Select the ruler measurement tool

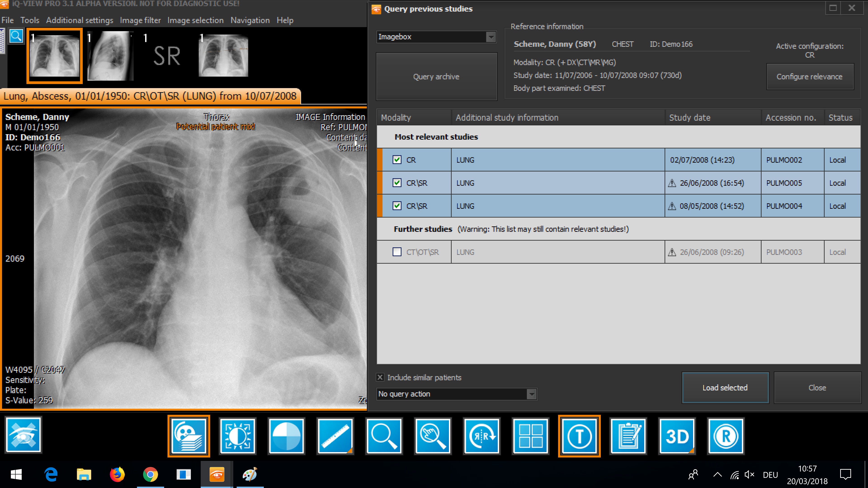coord(335,436)
